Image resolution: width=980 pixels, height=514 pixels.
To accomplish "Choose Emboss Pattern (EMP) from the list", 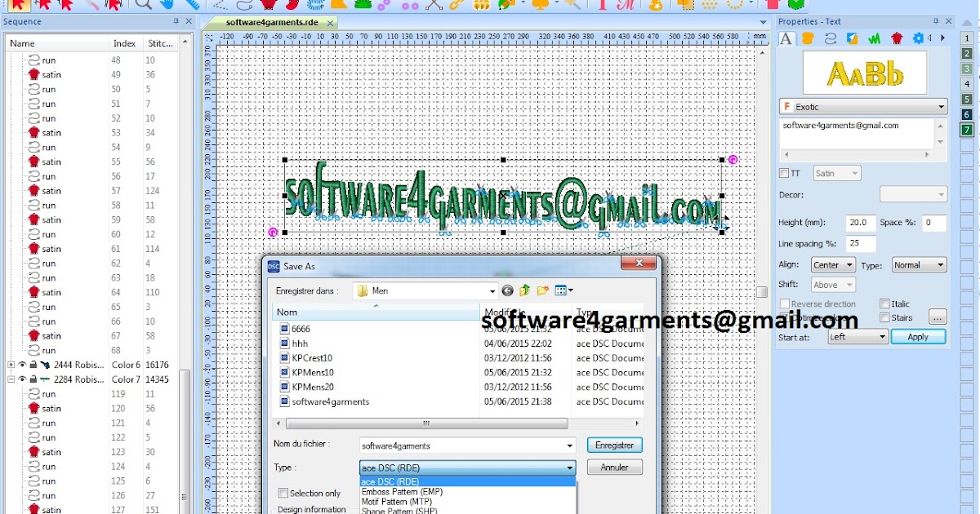I will tap(401, 492).
